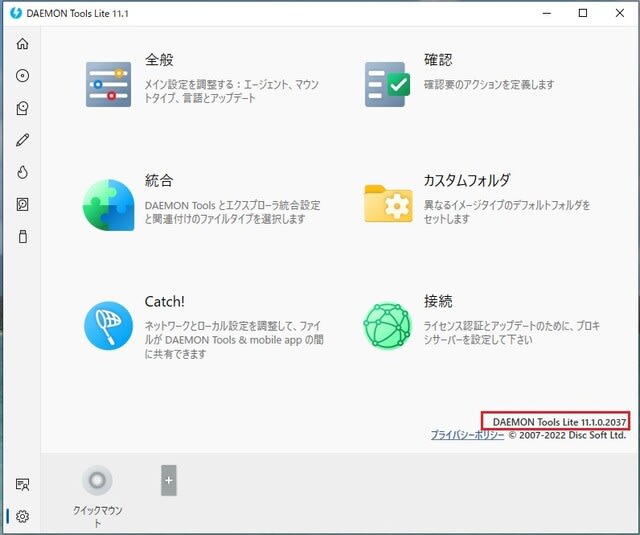Minimize the DAEMON Tools Lite window
This screenshot has height=535, width=640.
[547, 13]
